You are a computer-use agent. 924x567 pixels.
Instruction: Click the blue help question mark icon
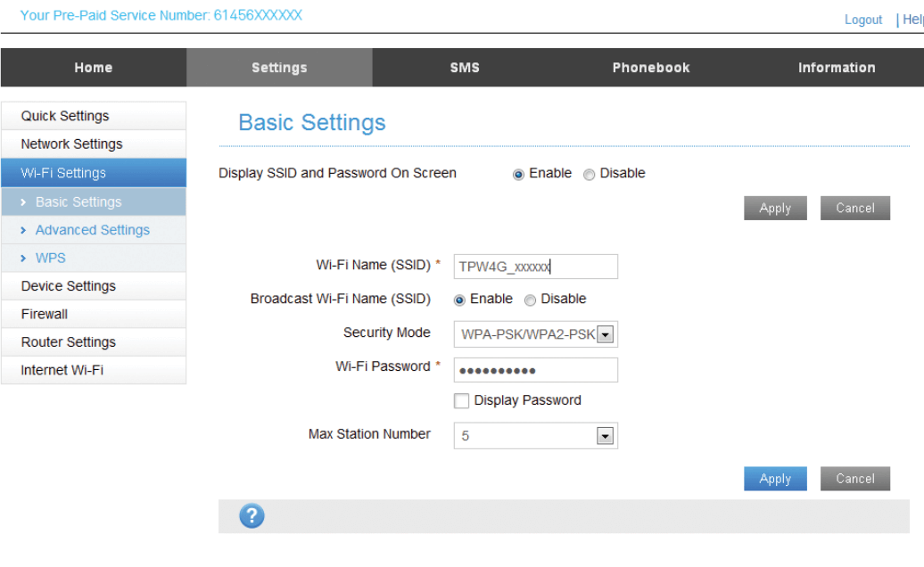pos(252,515)
